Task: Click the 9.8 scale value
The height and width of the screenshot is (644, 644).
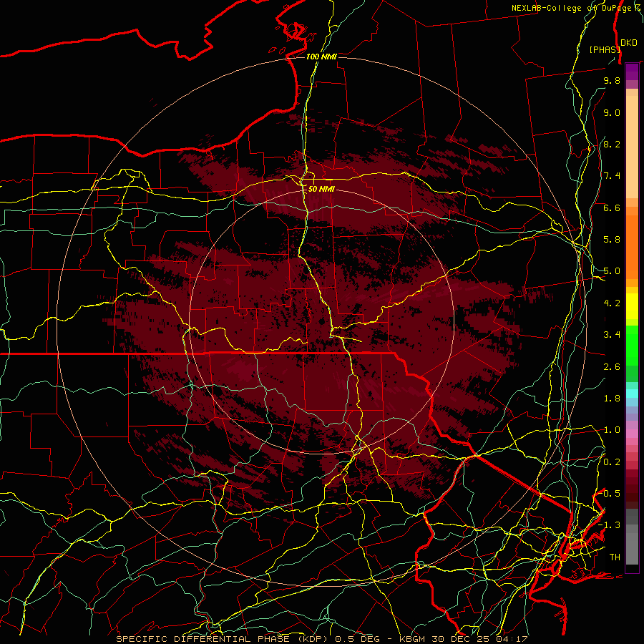Action: coord(612,80)
